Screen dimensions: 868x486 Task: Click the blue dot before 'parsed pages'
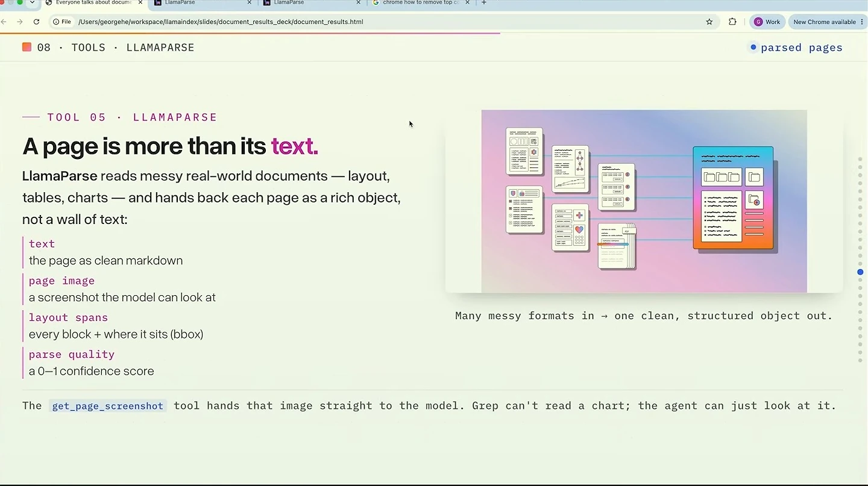coord(753,47)
